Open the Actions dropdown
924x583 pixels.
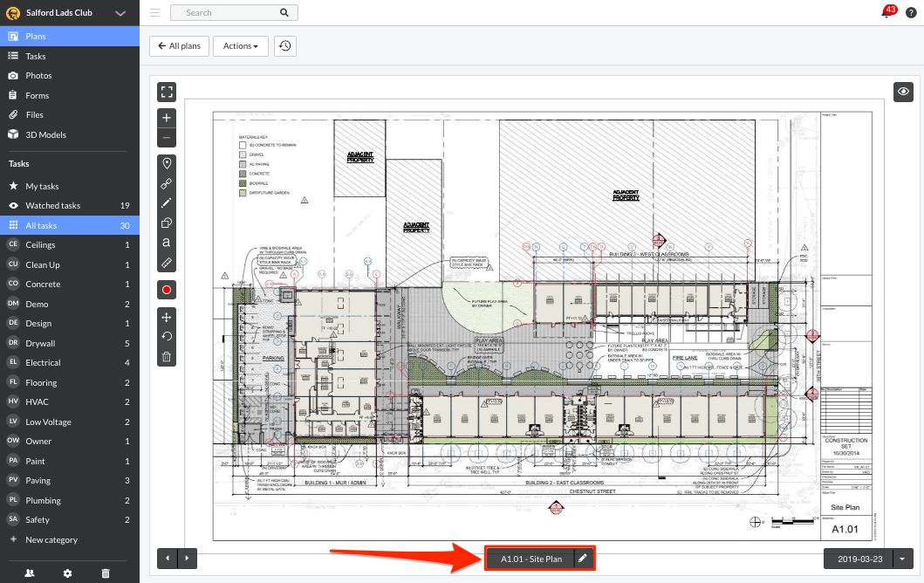pyautogui.click(x=240, y=45)
